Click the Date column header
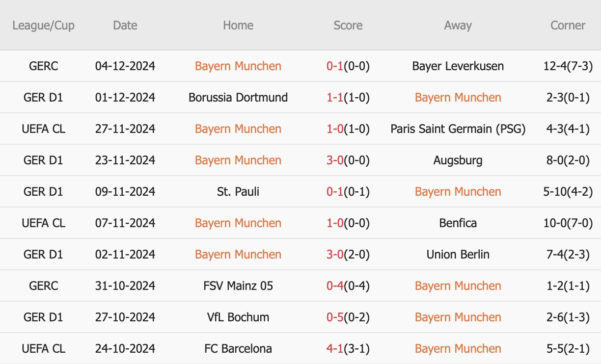This screenshot has height=364, width=601. 125,26
